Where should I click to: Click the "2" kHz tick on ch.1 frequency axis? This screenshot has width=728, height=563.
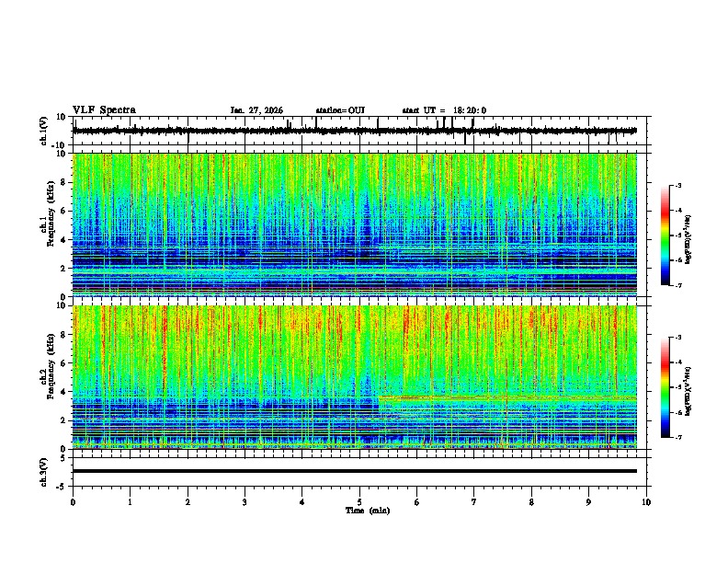pyautogui.click(x=64, y=268)
